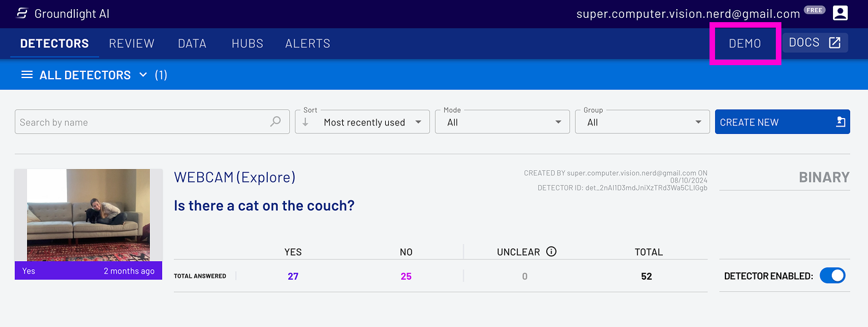868x327 pixels.
Task: Toggle the DETECTOR ENABLED switch
Action: pyautogui.click(x=833, y=276)
